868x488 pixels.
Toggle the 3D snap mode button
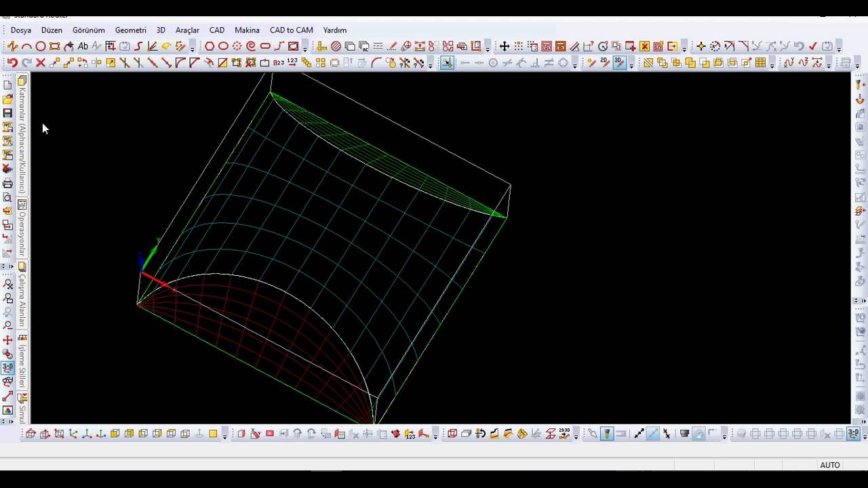tap(620, 62)
